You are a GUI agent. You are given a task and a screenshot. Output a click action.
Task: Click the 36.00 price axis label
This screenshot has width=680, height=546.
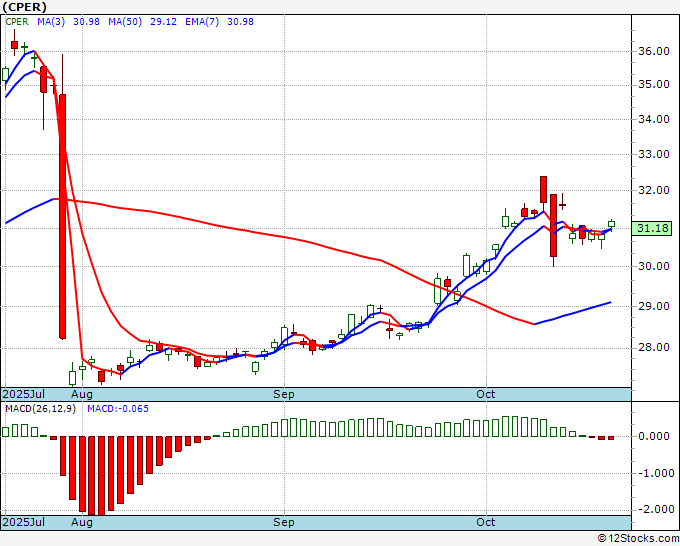[654, 51]
